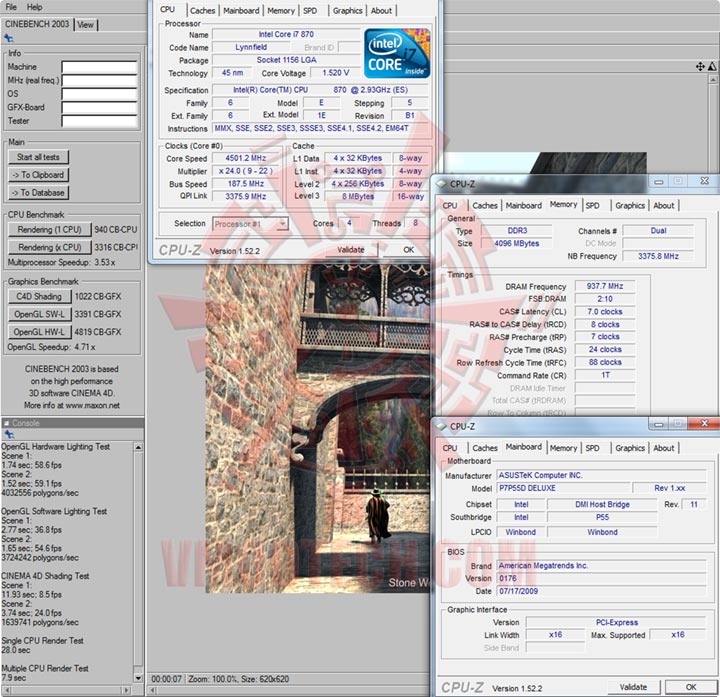The height and width of the screenshot is (697, 720).
Task: Click the MHz (real freq.) input field
Action: 99,81
